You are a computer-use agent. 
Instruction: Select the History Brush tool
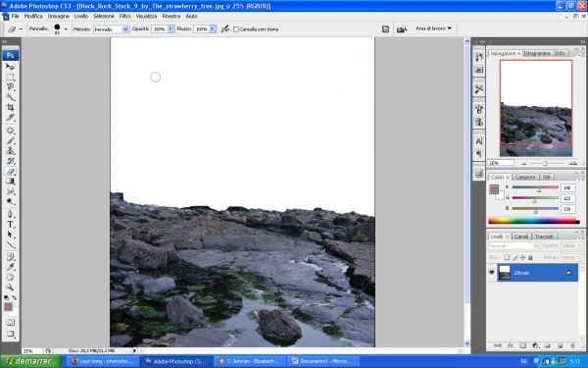(10, 161)
